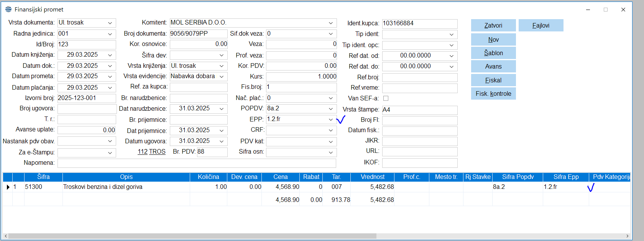
Task: Click the Finansijski promet app icon
Action: [8, 9]
